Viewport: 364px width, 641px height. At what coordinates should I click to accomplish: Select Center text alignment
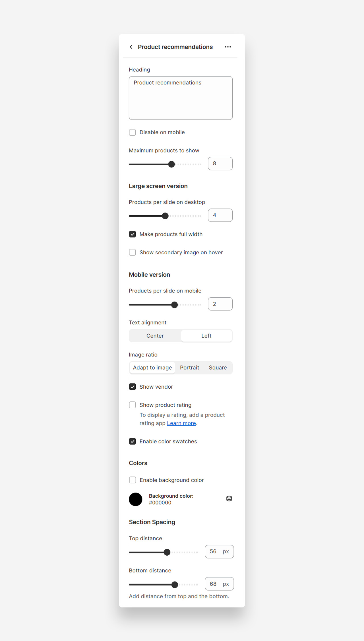pos(155,336)
